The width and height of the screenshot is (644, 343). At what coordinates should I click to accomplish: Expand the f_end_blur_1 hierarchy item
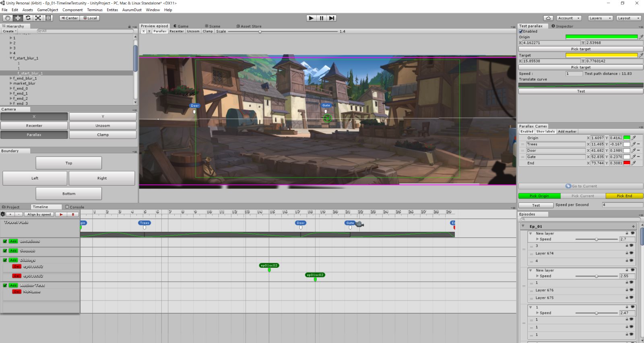point(11,79)
